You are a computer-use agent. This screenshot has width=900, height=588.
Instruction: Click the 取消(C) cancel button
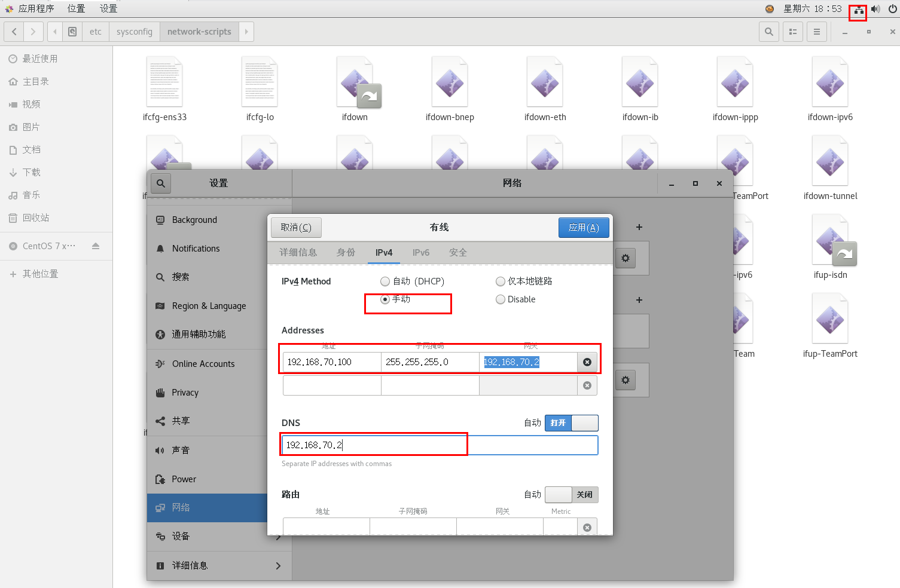(296, 228)
